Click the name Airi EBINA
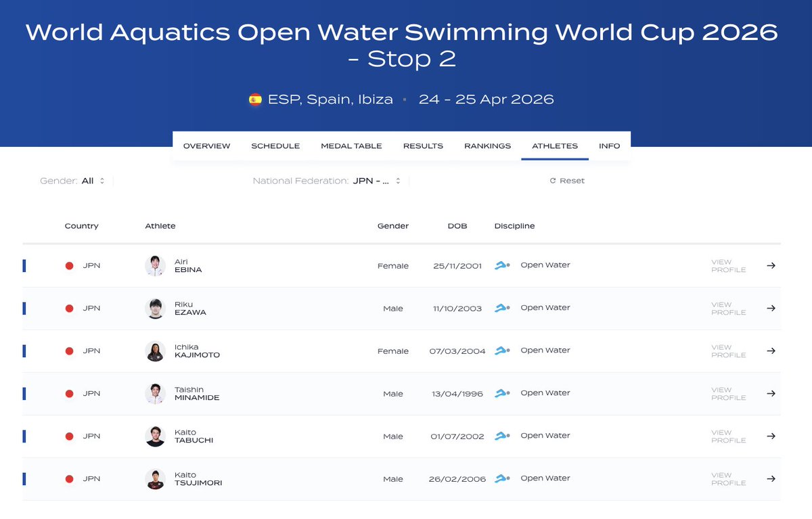This screenshot has height=519, width=812. (x=188, y=266)
